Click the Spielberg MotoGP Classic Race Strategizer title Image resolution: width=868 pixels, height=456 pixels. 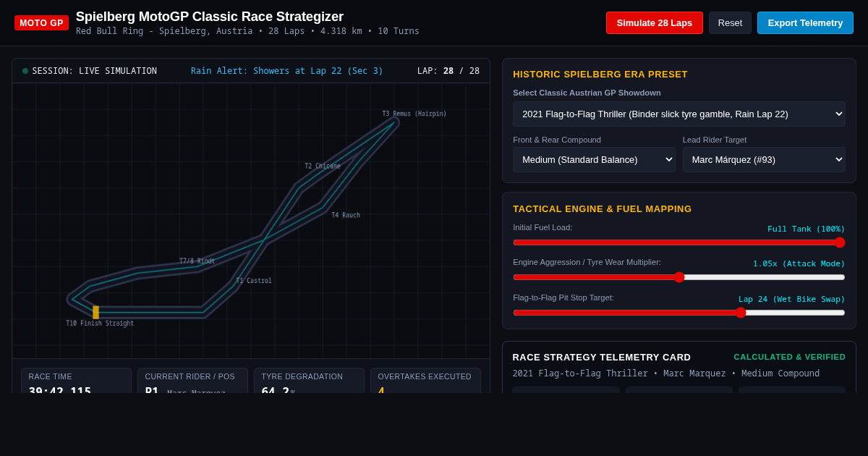tap(210, 17)
